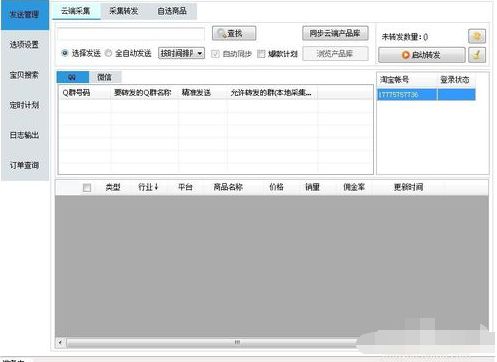Image resolution: width=497 pixels, height=362 pixels.
Task: Open the 选项设置 sidebar section
Action: pyautogui.click(x=25, y=45)
